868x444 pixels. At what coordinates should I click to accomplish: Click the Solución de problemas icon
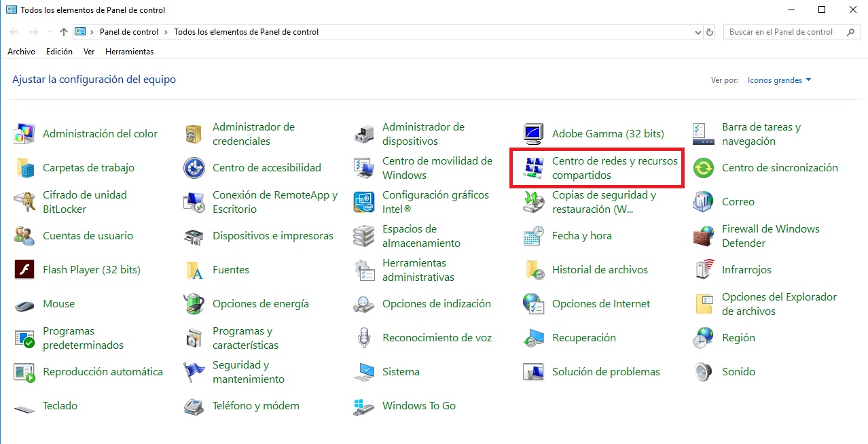click(x=534, y=372)
